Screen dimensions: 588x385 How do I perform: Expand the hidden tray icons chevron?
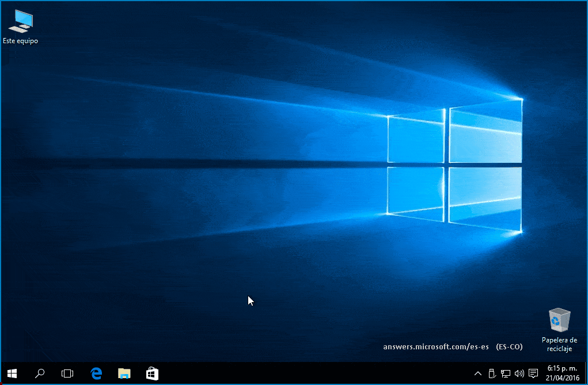click(478, 373)
